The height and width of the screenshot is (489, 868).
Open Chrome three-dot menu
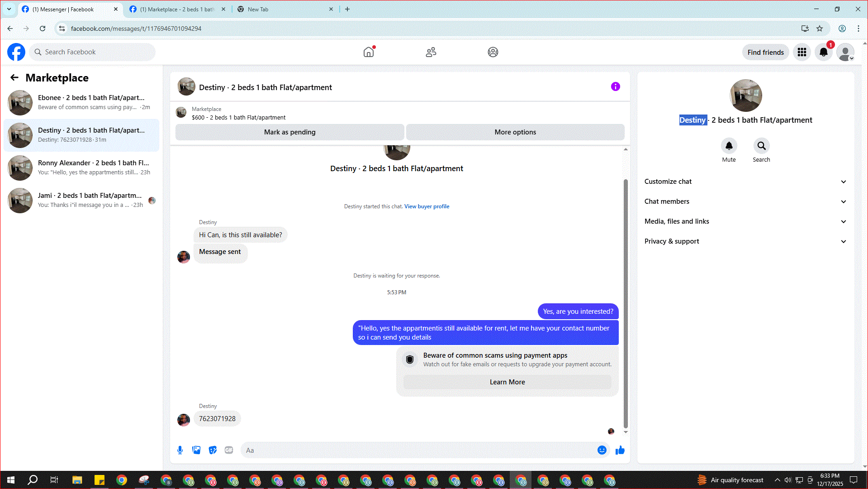[859, 29]
